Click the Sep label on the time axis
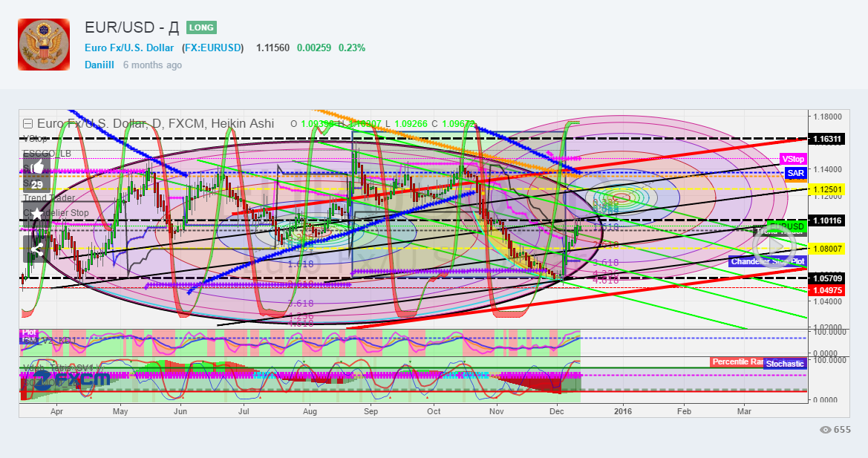The image size is (868, 458). coord(371,411)
